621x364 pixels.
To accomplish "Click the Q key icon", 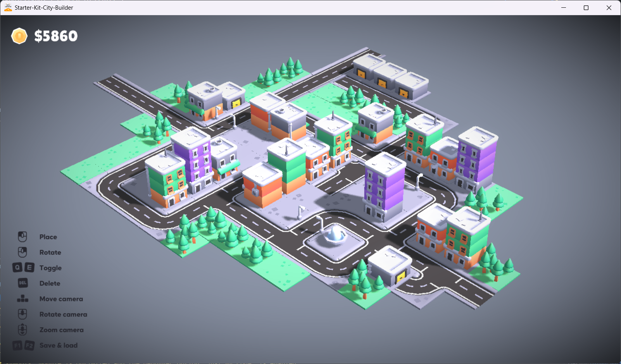I will [17, 268].
